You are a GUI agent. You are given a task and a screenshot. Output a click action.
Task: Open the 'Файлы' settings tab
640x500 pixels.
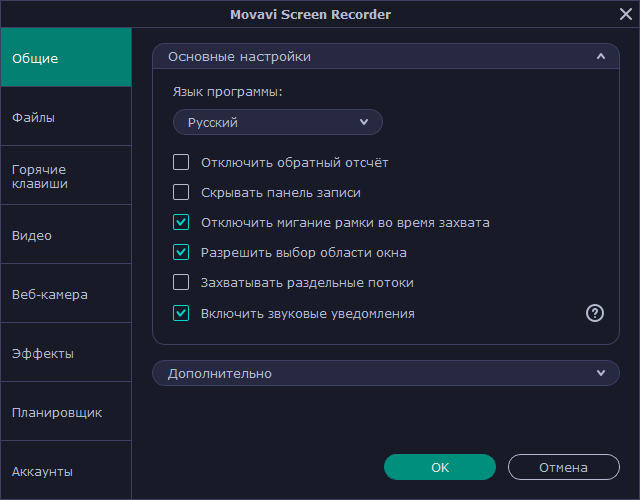65,117
